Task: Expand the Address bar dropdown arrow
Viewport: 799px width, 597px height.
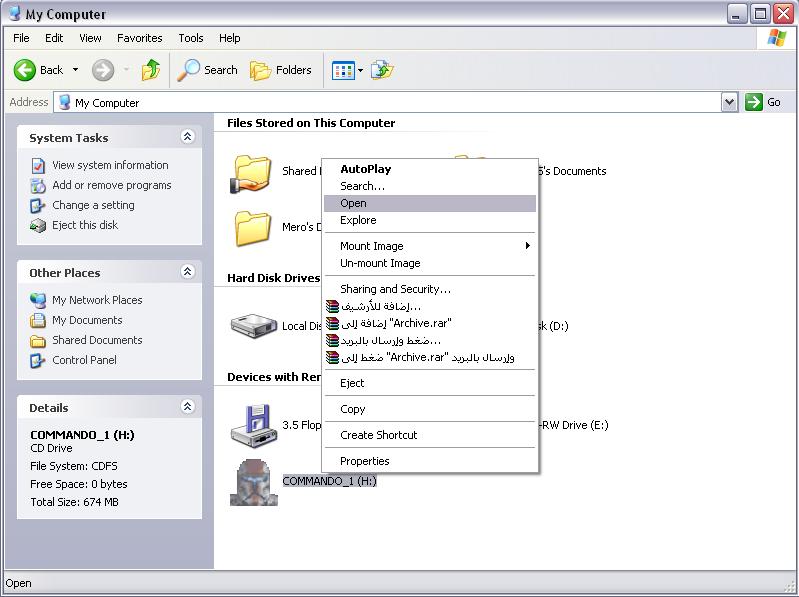Action: (x=729, y=102)
